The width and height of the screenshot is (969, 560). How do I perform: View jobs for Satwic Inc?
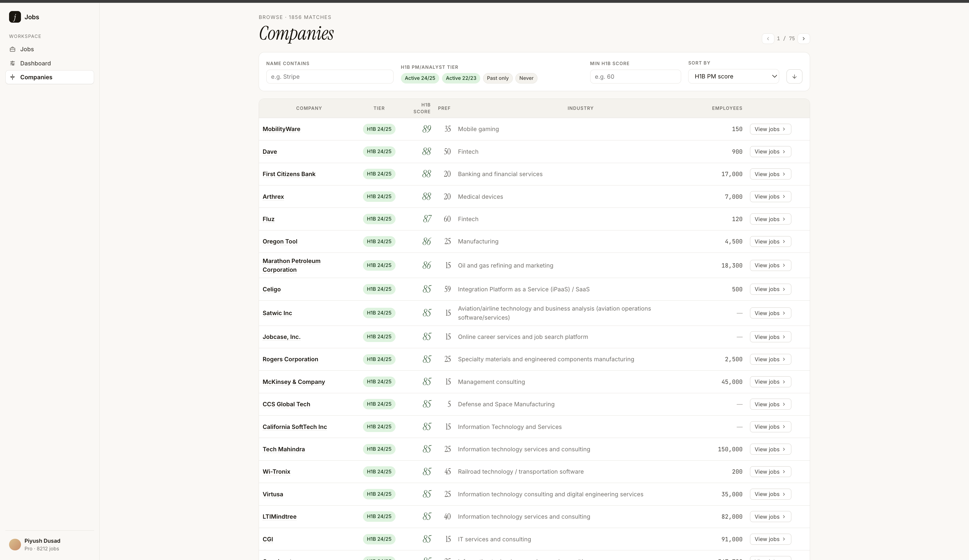point(770,313)
